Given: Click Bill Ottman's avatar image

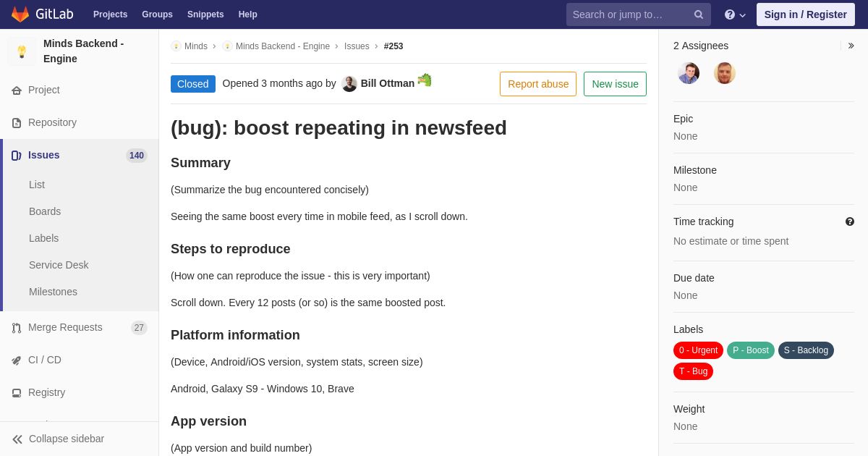Looking at the screenshot, I should pos(349,84).
